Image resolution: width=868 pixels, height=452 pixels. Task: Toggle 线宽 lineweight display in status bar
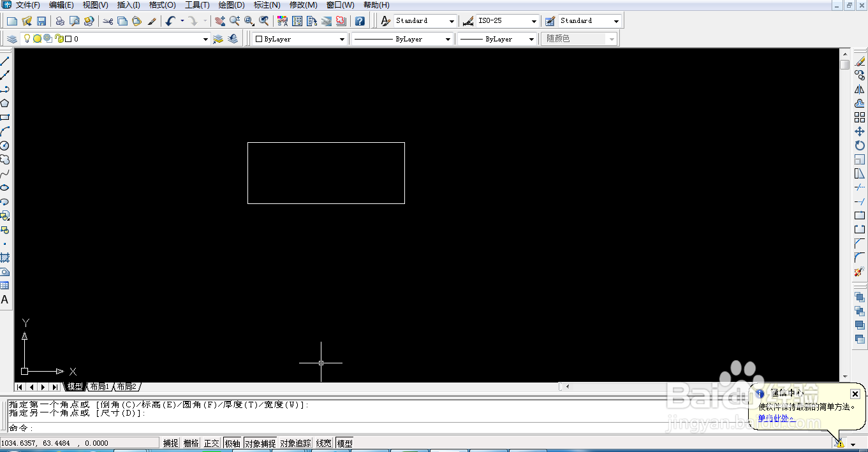(x=324, y=443)
